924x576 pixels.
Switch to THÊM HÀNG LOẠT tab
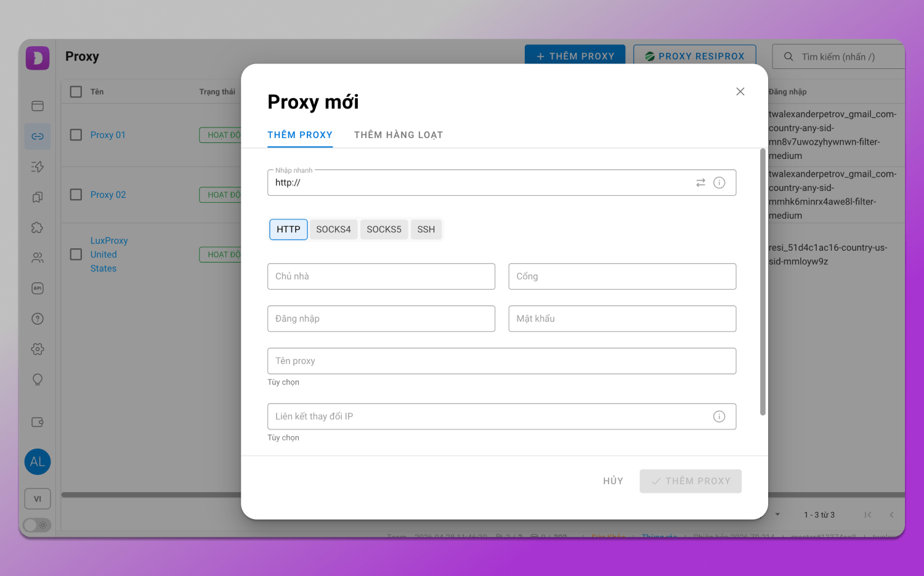coord(398,135)
